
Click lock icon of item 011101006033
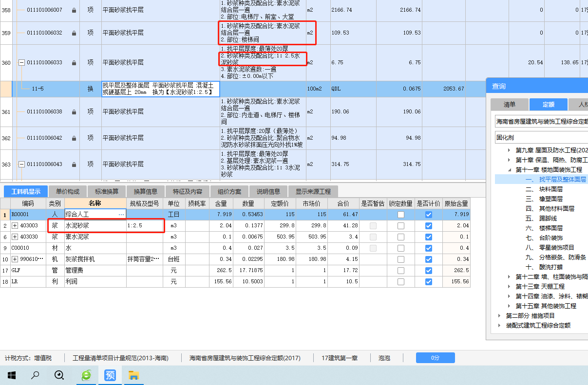(x=74, y=63)
